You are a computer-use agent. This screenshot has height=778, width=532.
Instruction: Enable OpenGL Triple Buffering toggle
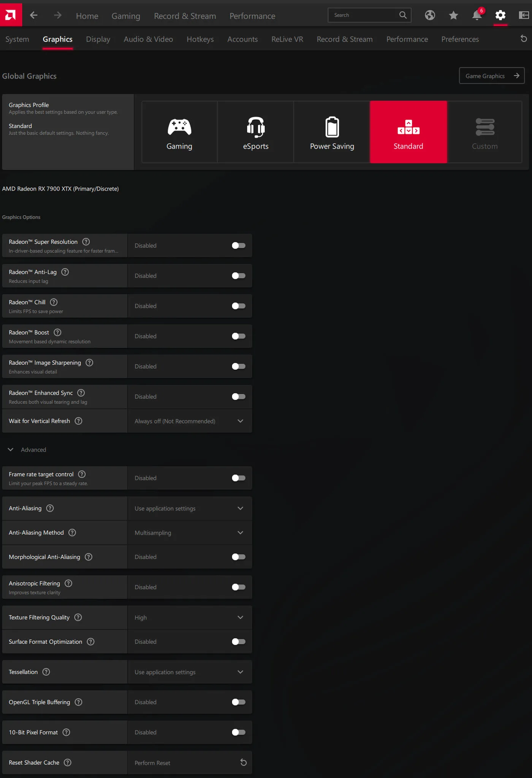(x=239, y=702)
